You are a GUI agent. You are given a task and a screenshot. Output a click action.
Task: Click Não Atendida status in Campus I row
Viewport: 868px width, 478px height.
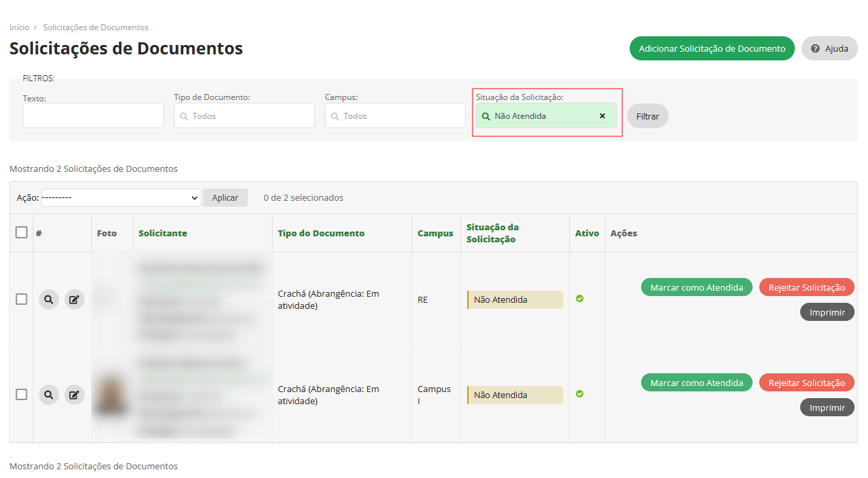515,395
